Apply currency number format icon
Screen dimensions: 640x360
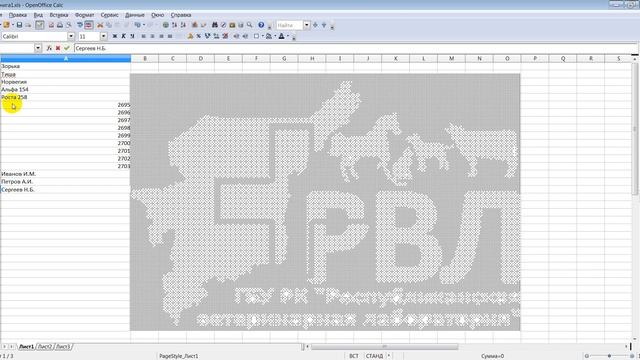(x=190, y=36)
